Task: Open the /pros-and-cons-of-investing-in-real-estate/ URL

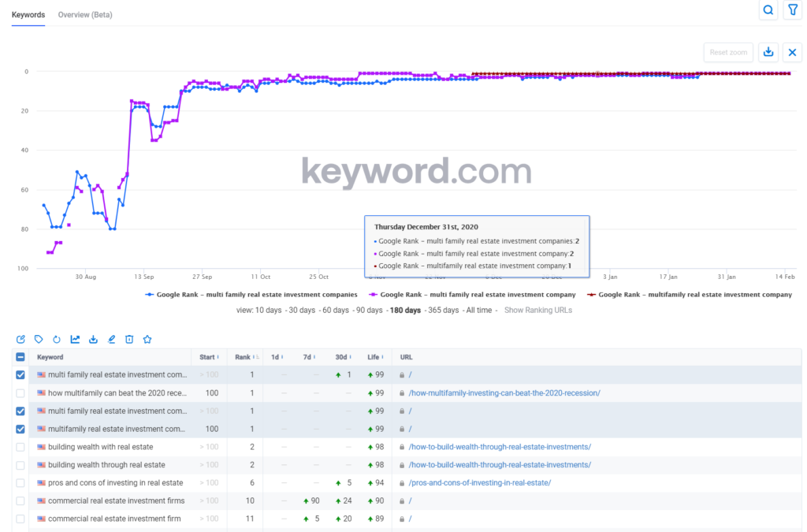Action: click(x=480, y=483)
